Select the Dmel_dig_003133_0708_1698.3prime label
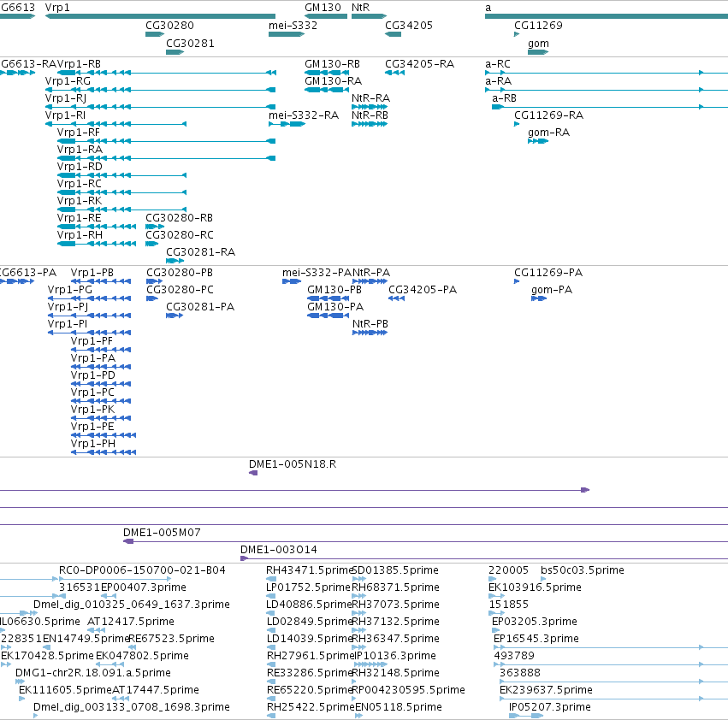Viewport: 728px width, 720px height. pyautogui.click(x=132, y=707)
